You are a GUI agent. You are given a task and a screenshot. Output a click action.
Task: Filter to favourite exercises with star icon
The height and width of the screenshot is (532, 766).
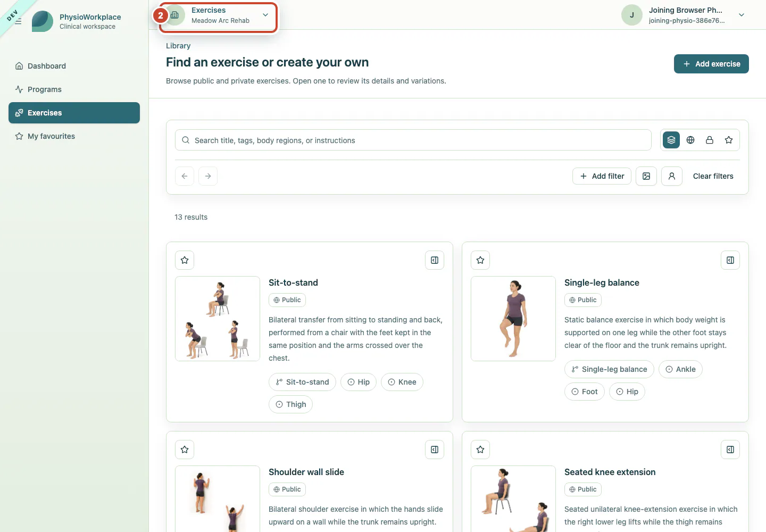pos(729,140)
